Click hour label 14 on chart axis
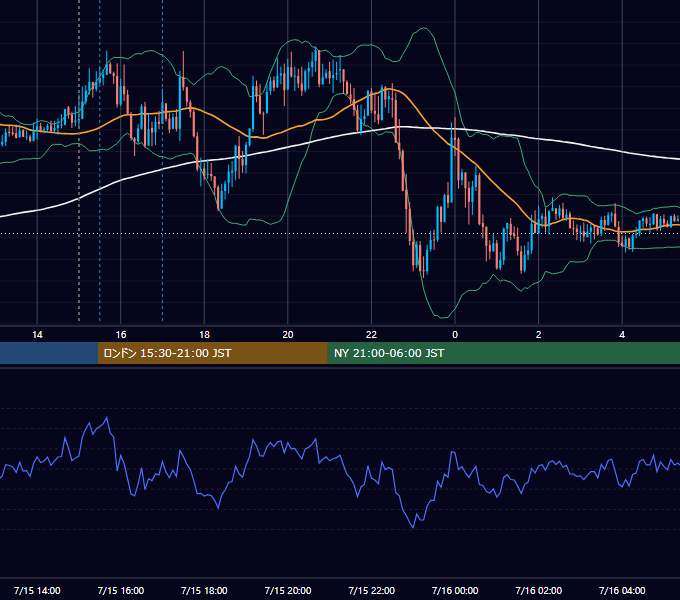This screenshot has height=600, width=680. (37, 335)
